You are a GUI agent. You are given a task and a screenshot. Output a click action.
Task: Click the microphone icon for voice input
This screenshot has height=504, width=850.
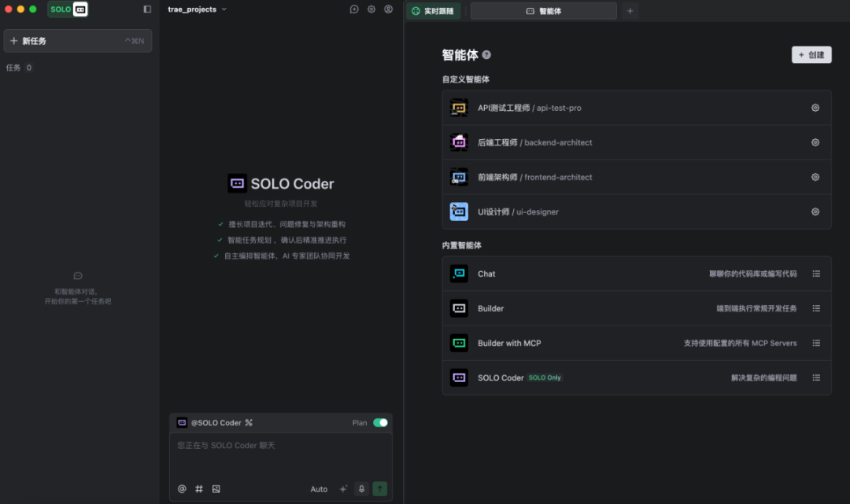coord(361,488)
